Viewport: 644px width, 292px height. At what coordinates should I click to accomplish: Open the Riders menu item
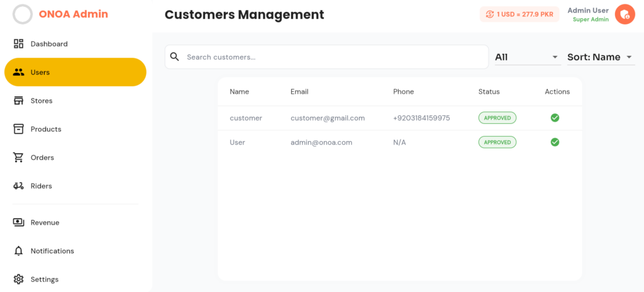(x=75, y=186)
